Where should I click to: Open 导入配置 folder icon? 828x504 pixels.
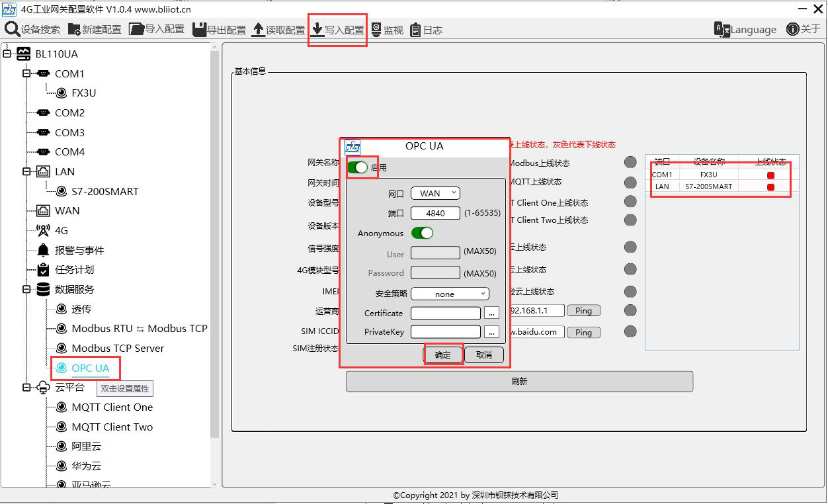[136, 30]
